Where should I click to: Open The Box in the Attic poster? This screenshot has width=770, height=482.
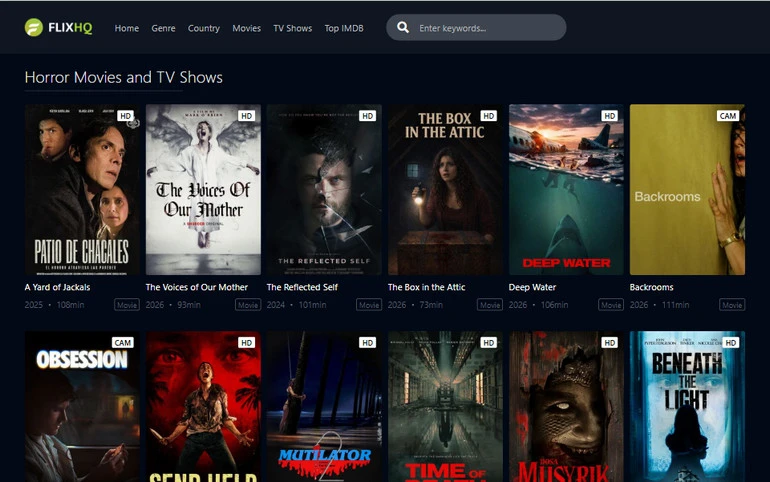click(445, 189)
